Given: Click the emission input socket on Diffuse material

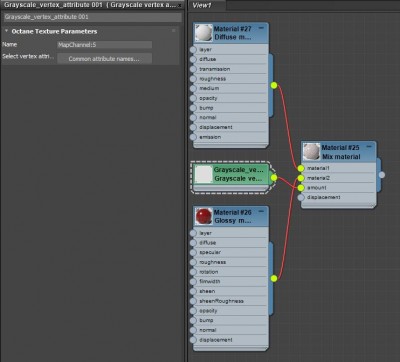Looking at the screenshot, I should [193, 137].
